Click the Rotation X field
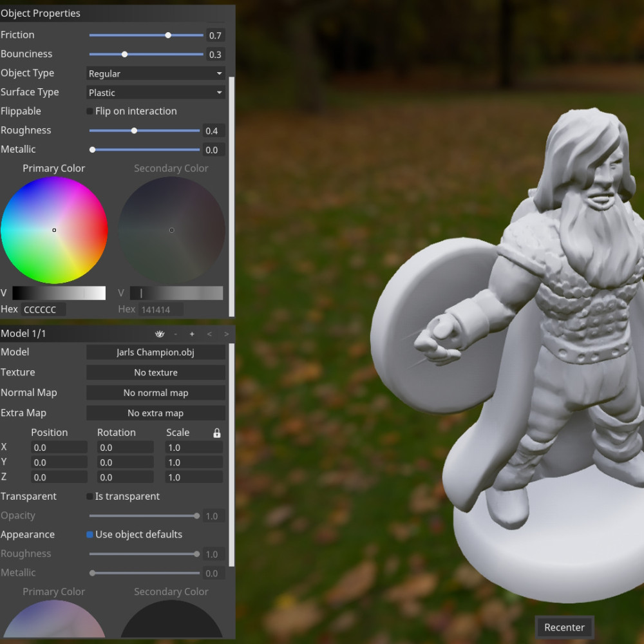Screen dimensions: 644x644 [126, 448]
